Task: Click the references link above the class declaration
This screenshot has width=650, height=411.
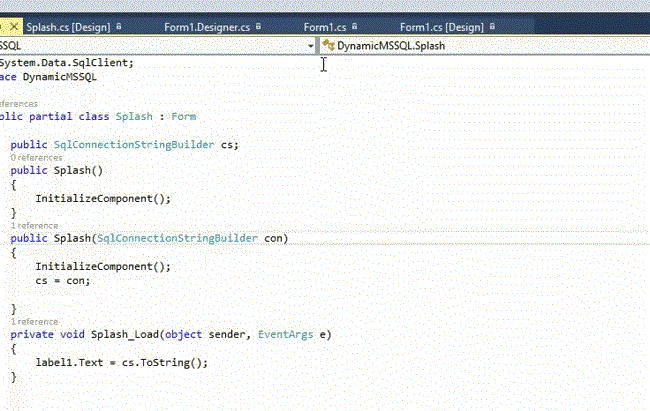Action: (19, 104)
